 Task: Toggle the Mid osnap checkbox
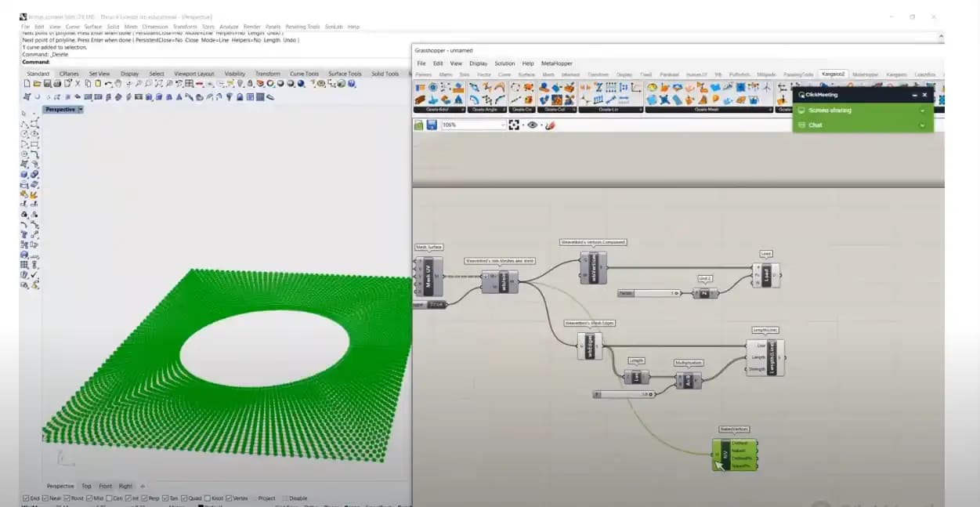pos(89,498)
